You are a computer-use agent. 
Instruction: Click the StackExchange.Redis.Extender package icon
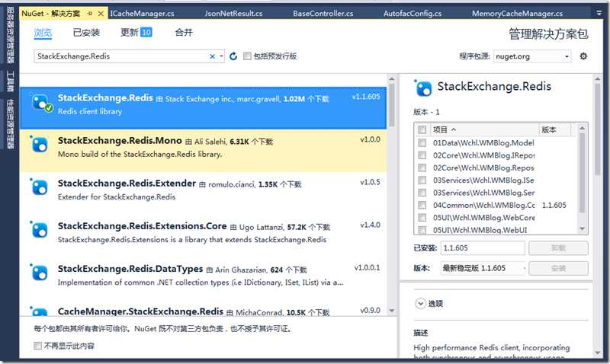click(39, 187)
